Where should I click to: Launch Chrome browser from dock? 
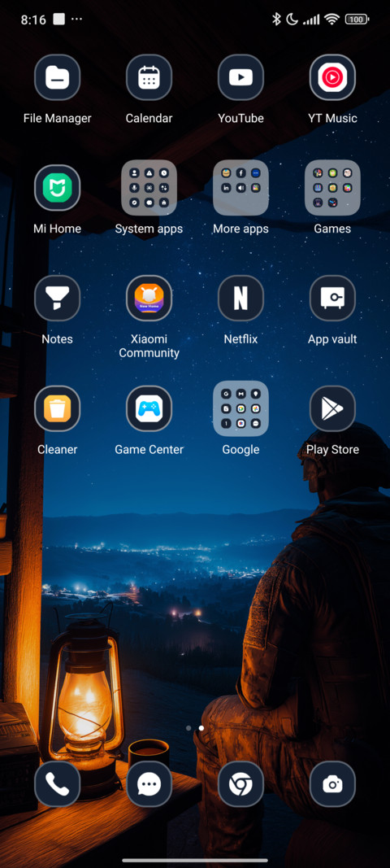click(240, 784)
